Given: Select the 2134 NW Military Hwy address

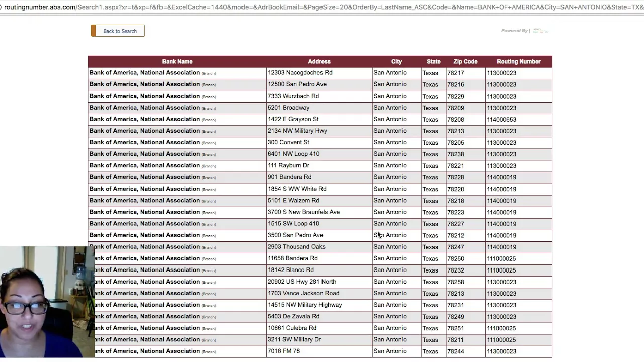Looking at the screenshot, I should [x=297, y=131].
